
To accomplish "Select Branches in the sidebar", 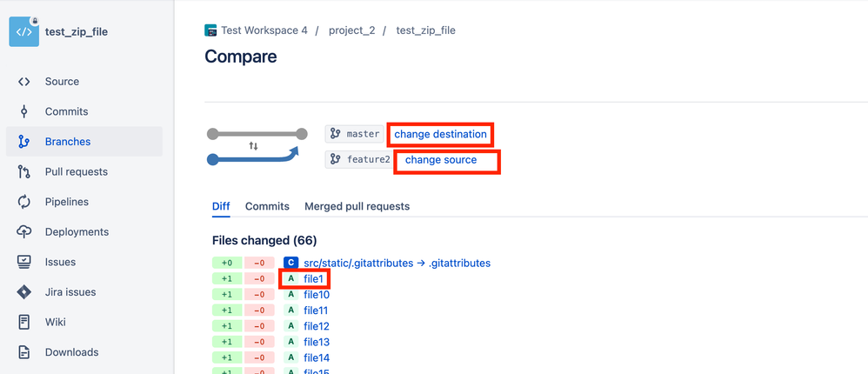I will click(x=84, y=142).
